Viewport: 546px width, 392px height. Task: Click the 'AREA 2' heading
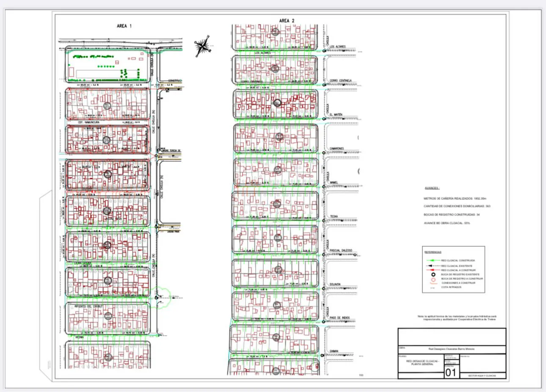(x=287, y=21)
